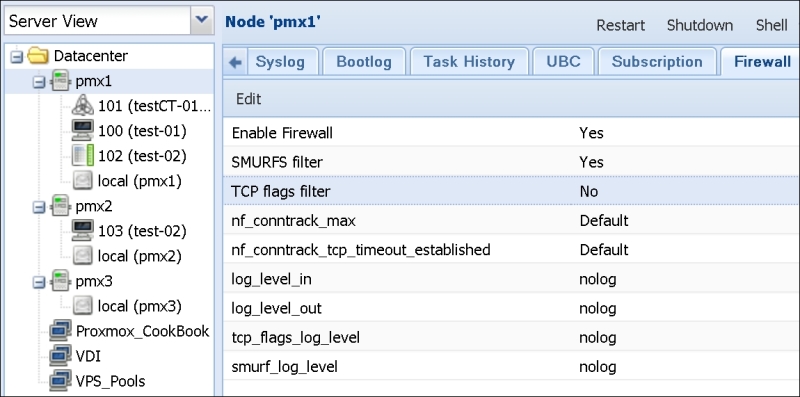The image size is (800, 397).
Task: Collapse the pmx2 node branch
Action: (x=39, y=207)
